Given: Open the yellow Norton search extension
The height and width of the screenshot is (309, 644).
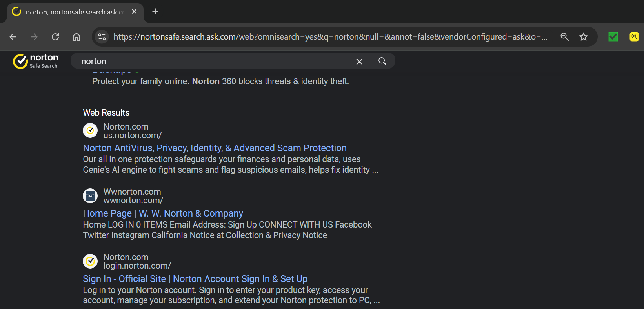Looking at the screenshot, I should pyautogui.click(x=634, y=37).
